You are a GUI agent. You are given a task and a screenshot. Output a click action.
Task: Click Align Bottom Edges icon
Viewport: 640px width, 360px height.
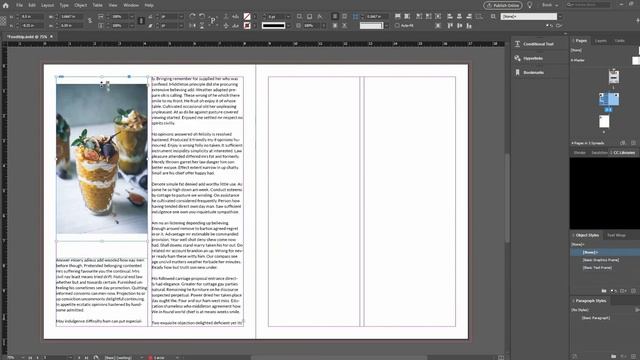point(469,25)
